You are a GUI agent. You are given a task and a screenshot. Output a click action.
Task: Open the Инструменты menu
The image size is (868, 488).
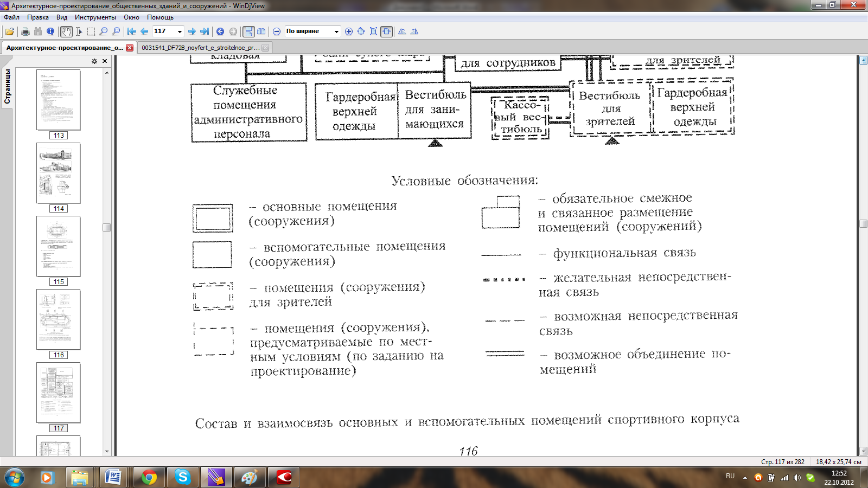coord(95,17)
